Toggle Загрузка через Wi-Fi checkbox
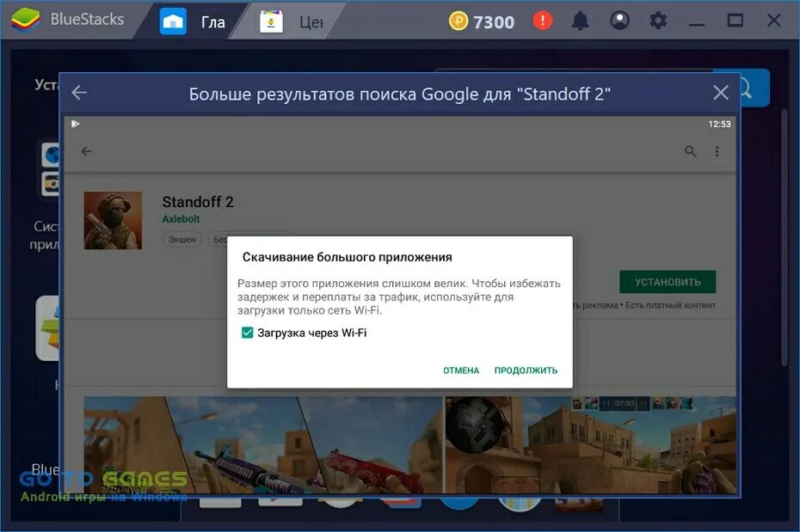Viewport: 800px width, 532px height. pos(247,333)
